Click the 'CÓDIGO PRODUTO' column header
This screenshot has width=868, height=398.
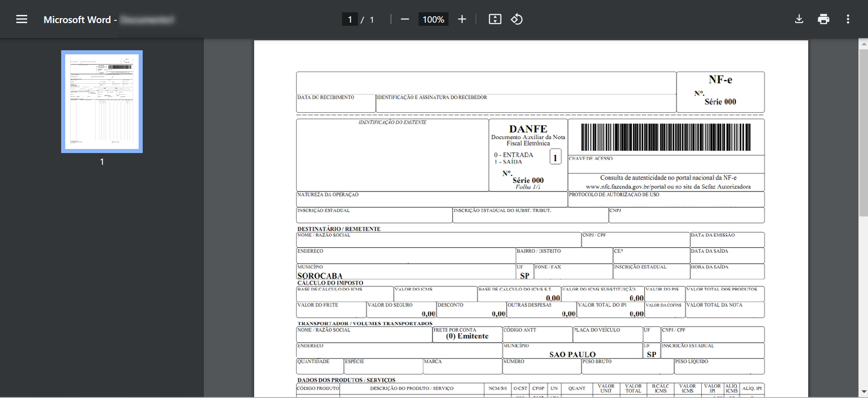(x=318, y=388)
